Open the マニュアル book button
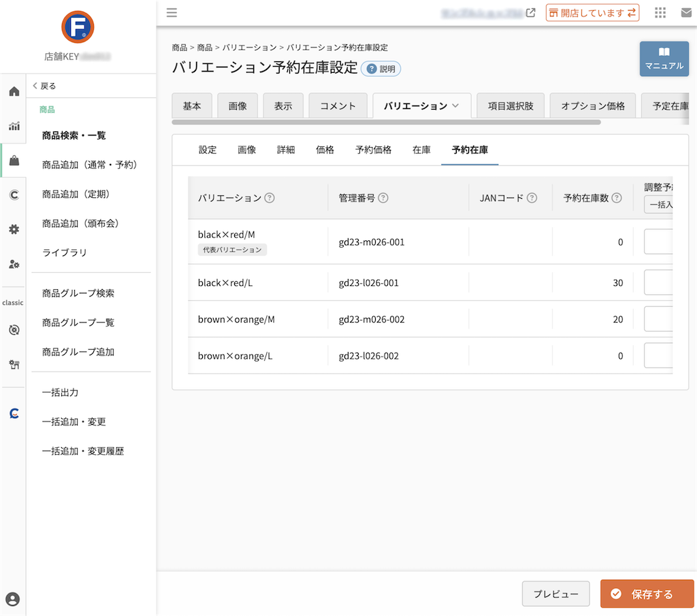The height and width of the screenshot is (616, 697). tap(664, 59)
